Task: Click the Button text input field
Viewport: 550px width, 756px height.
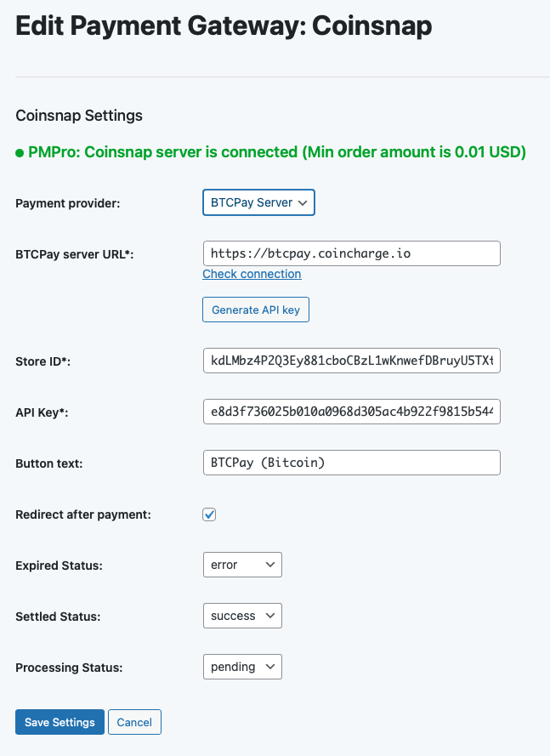Action: point(351,463)
